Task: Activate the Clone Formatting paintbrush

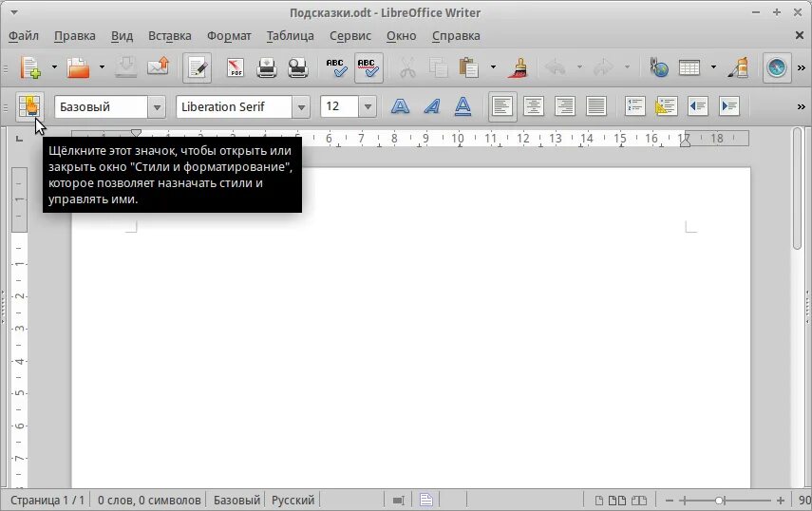Action: point(518,67)
